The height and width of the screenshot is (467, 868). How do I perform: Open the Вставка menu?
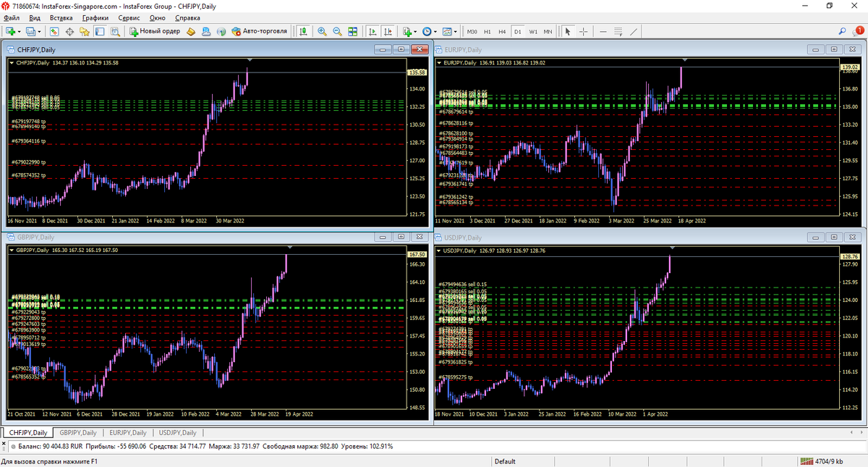pos(61,17)
